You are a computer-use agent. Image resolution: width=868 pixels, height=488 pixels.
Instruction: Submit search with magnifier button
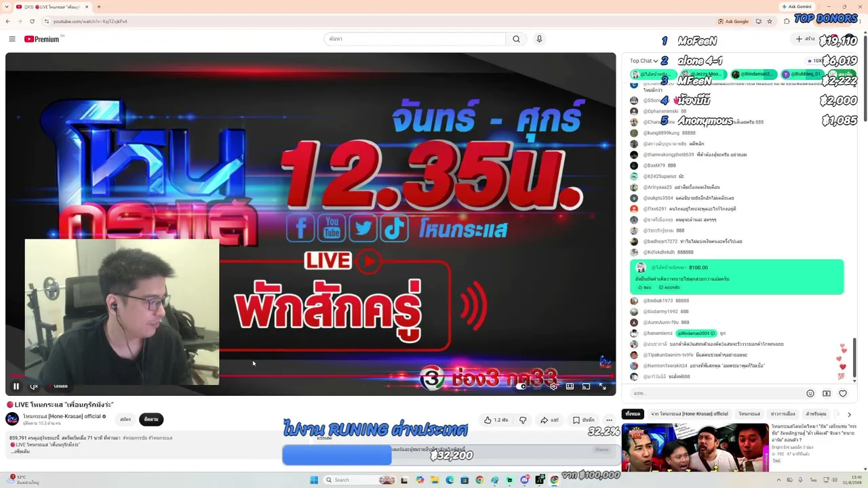tap(516, 39)
